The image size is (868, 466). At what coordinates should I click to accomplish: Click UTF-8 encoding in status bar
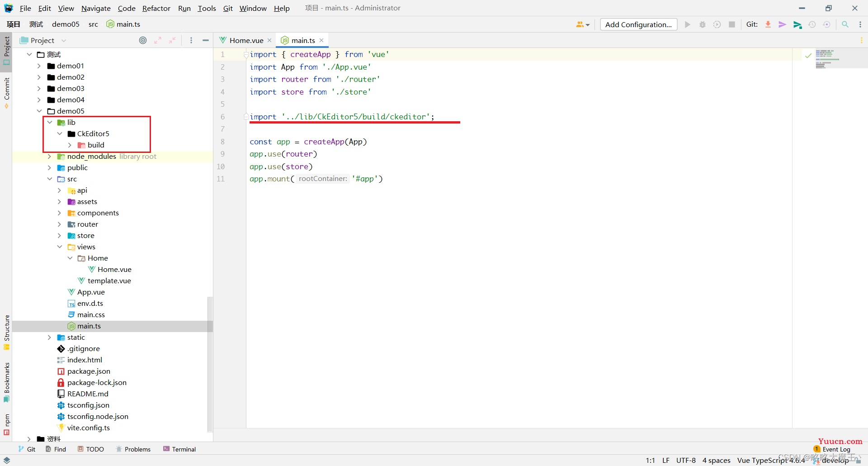tap(686, 460)
